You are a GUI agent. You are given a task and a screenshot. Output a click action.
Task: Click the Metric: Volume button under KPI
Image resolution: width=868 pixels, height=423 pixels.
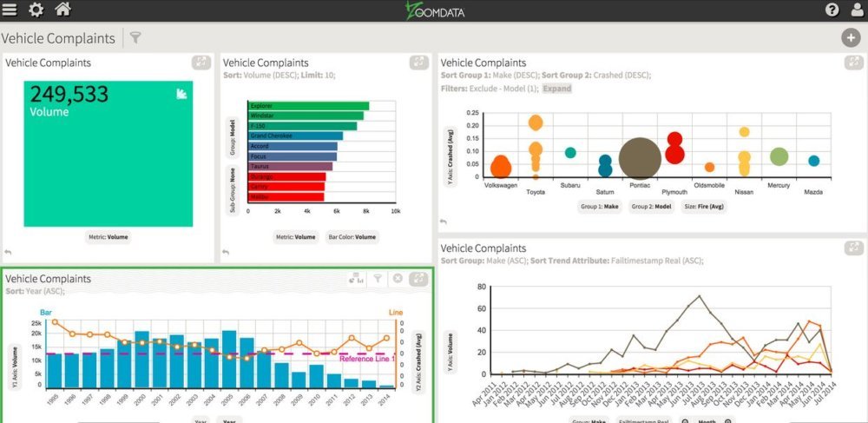coord(108,236)
